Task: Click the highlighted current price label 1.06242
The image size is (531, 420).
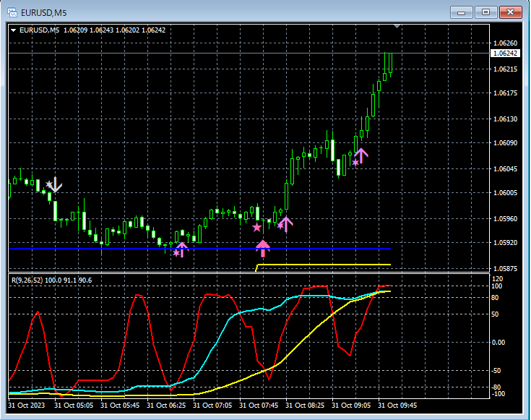Action: tap(505, 53)
